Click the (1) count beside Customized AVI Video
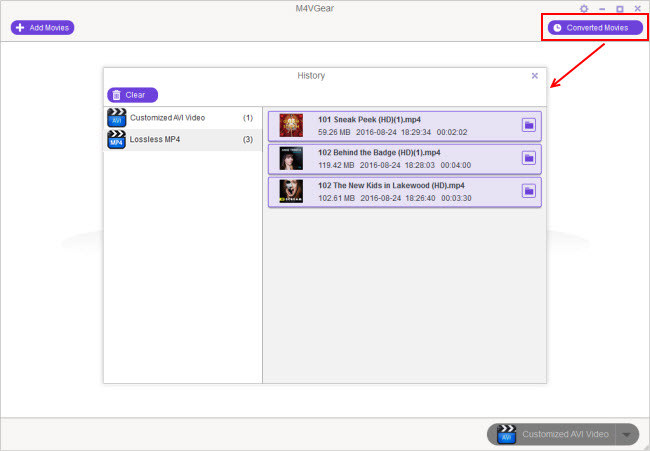650x451 pixels. pyautogui.click(x=248, y=118)
